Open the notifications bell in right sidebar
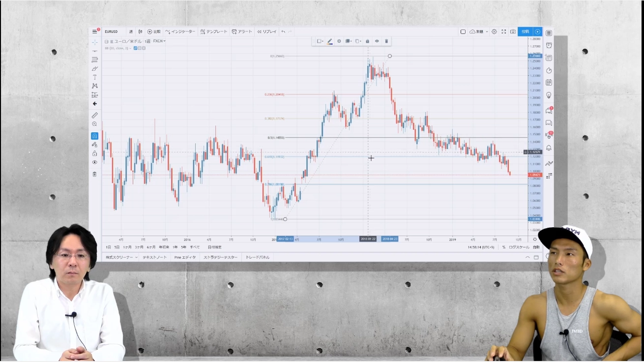 pyautogui.click(x=549, y=148)
